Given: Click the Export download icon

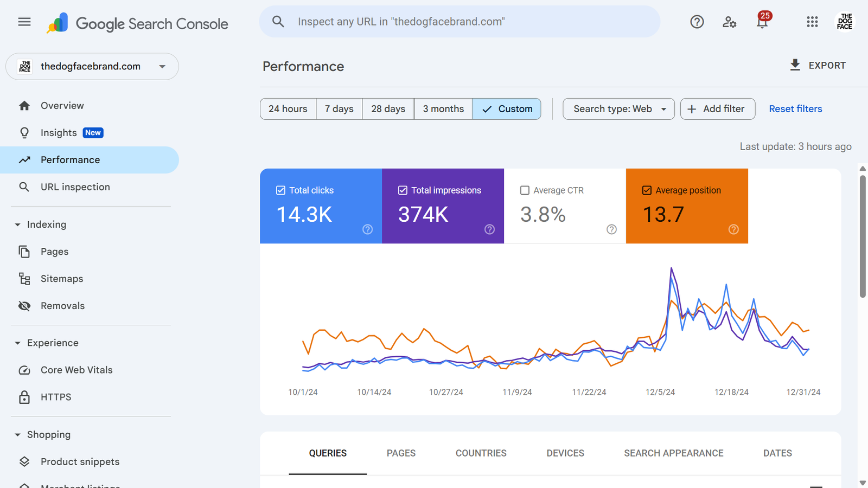Looking at the screenshot, I should pos(795,65).
